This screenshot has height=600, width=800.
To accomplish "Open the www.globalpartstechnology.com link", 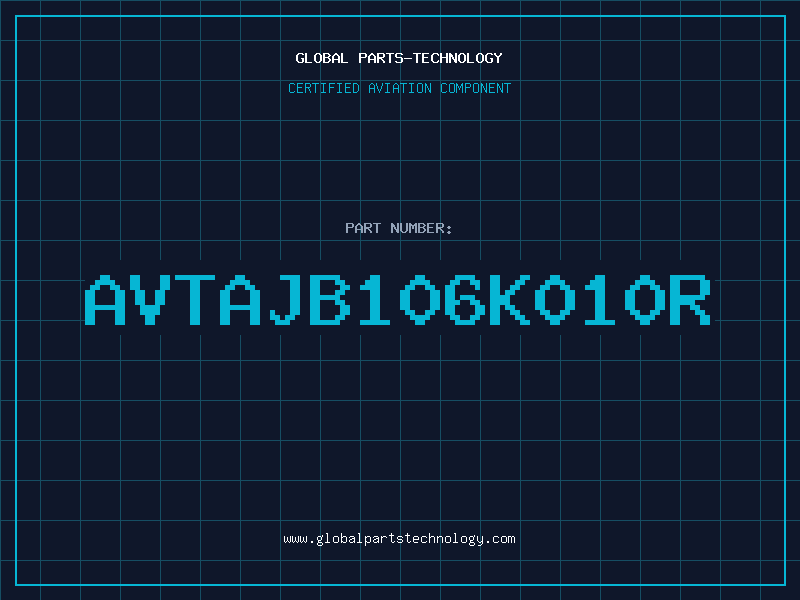I will pyautogui.click(x=399, y=539).
